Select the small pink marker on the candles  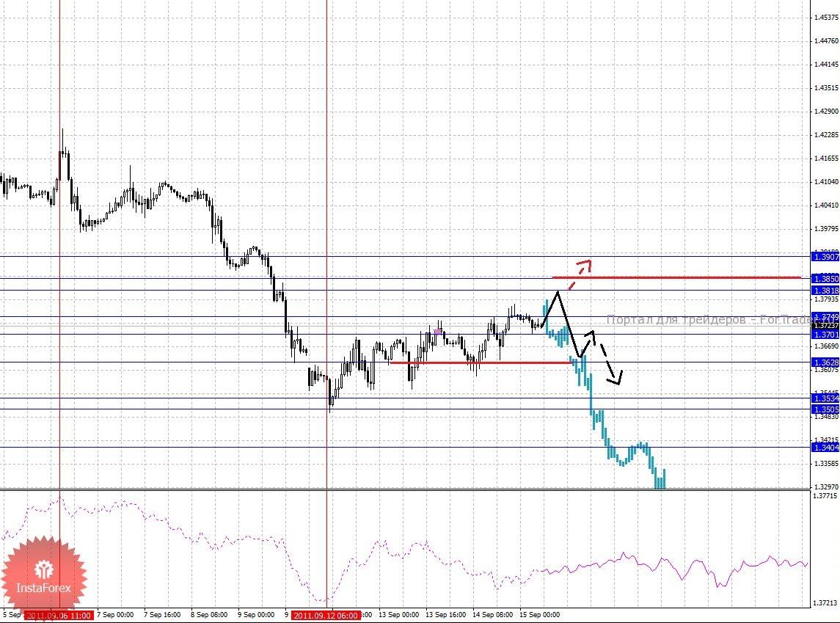coord(438,332)
